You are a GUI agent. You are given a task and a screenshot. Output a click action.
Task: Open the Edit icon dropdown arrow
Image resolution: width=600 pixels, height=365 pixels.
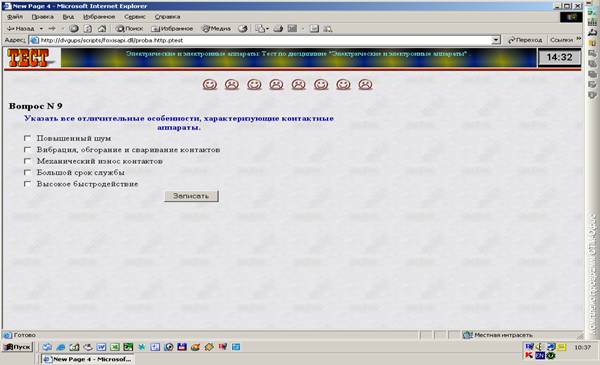[302, 29]
